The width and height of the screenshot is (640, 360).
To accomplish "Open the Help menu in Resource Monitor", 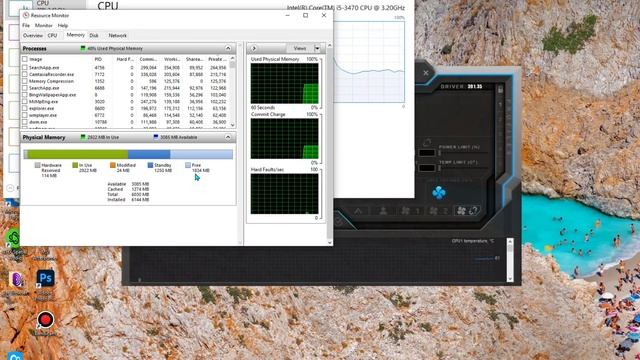I will tap(62, 25).
